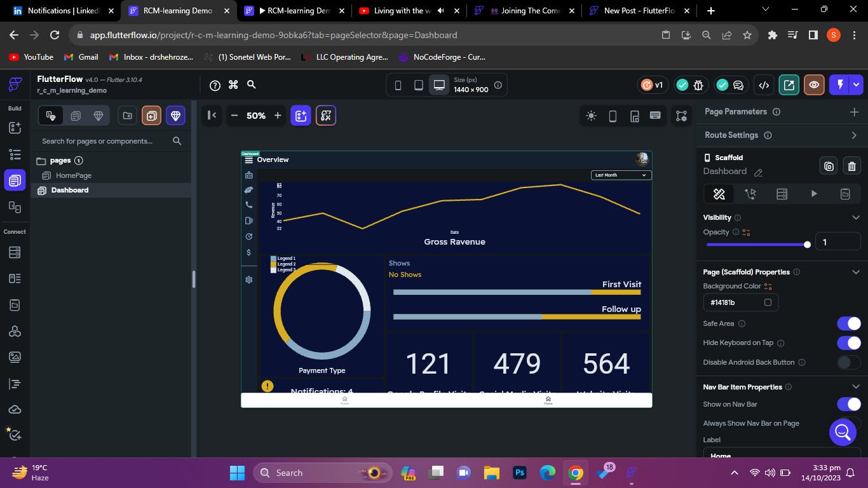Open the comments chat icon
Image resolution: width=868 pixels, height=488 pixels.
tap(738, 85)
